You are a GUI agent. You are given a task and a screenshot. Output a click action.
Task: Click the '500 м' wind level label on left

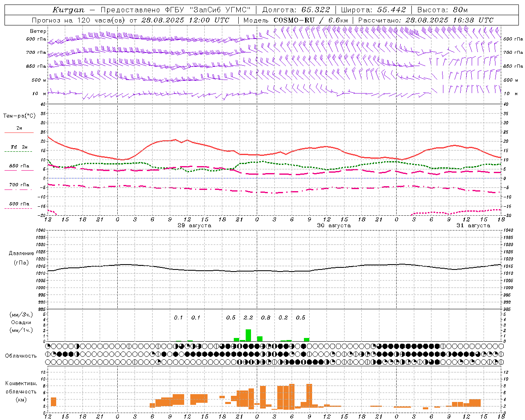point(39,80)
